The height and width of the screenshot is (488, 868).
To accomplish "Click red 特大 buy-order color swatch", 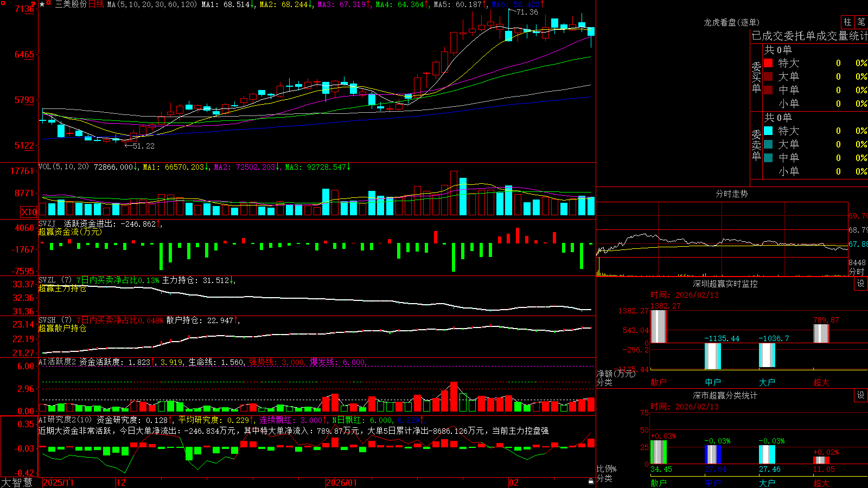I will tap(768, 63).
